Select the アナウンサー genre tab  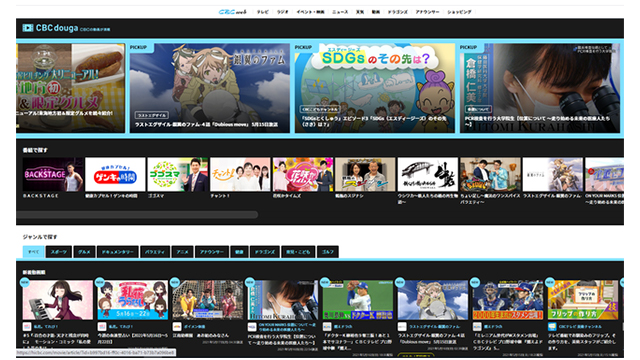[211, 252]
